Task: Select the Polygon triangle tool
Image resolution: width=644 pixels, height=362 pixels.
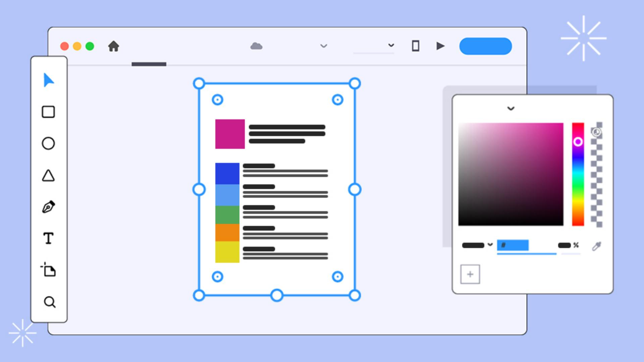Action: (48, 176)
